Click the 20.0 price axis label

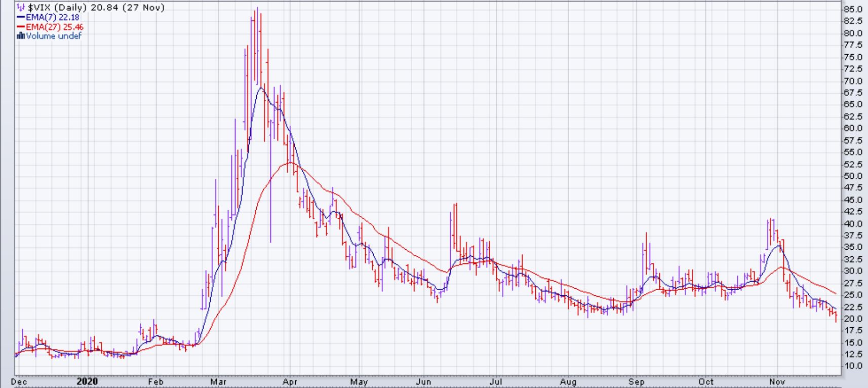[x=853, y=319]
